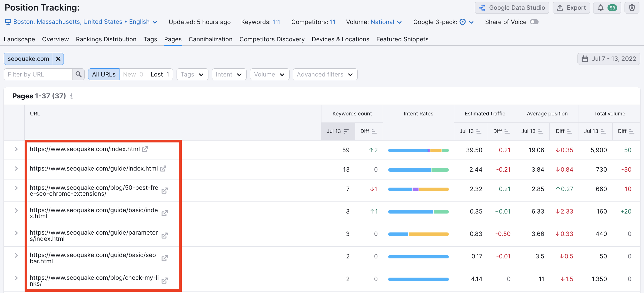Image resolution: width=644 pixels, height=293 pixels.
Task: Switch to the Landscape tab
Action: pyautogui.click(x=19, y=39)
